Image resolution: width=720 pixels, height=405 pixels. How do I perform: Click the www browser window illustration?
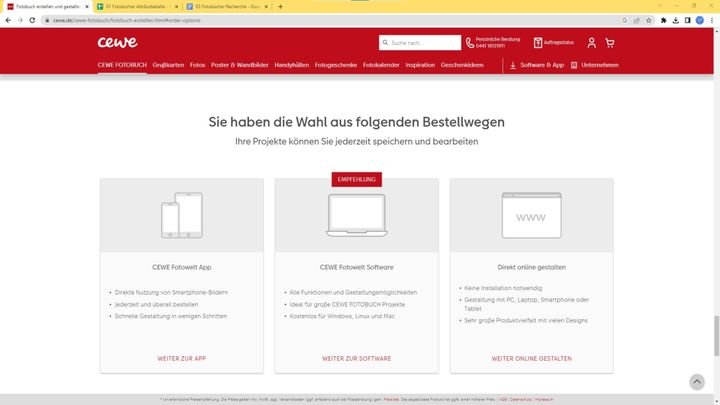point(531,215)
